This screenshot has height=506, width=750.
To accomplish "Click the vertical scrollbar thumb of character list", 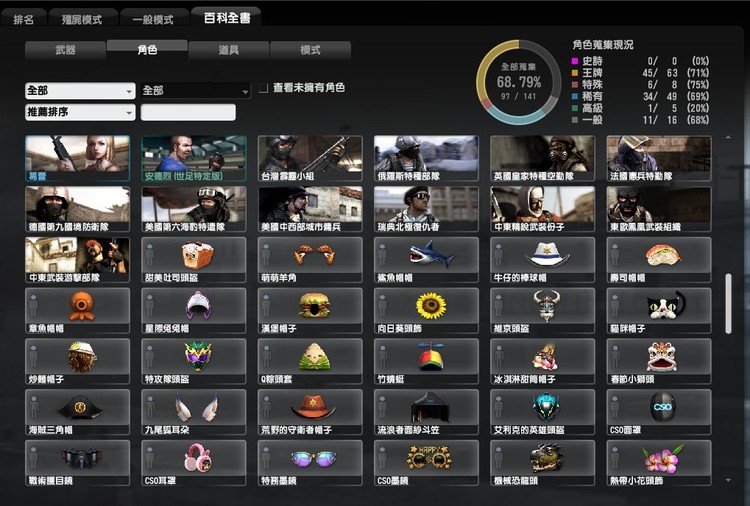I will point(728,303).
